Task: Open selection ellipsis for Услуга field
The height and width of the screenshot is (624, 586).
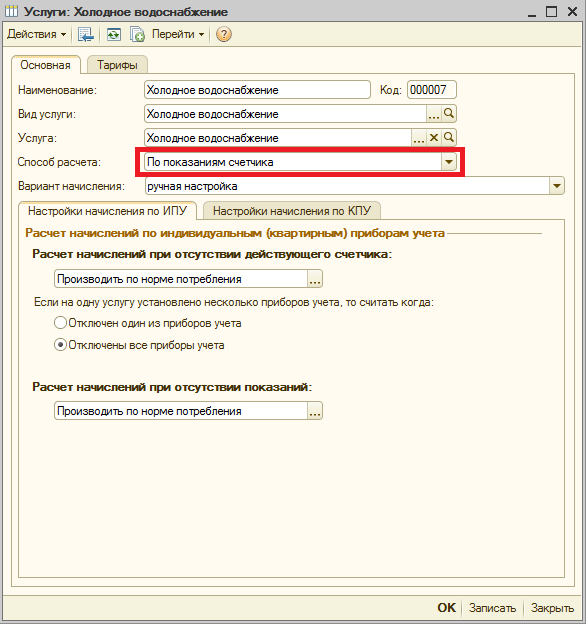Action: click(419, 138)
